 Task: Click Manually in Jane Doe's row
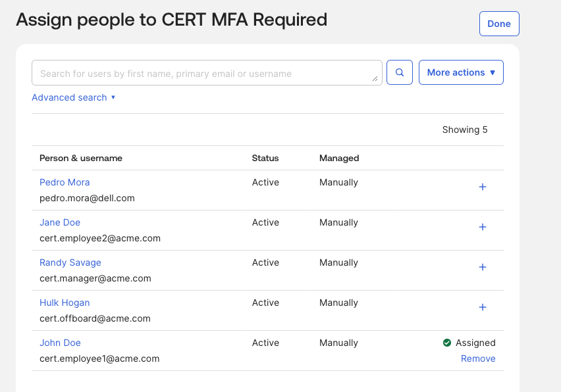click(338, 222)
